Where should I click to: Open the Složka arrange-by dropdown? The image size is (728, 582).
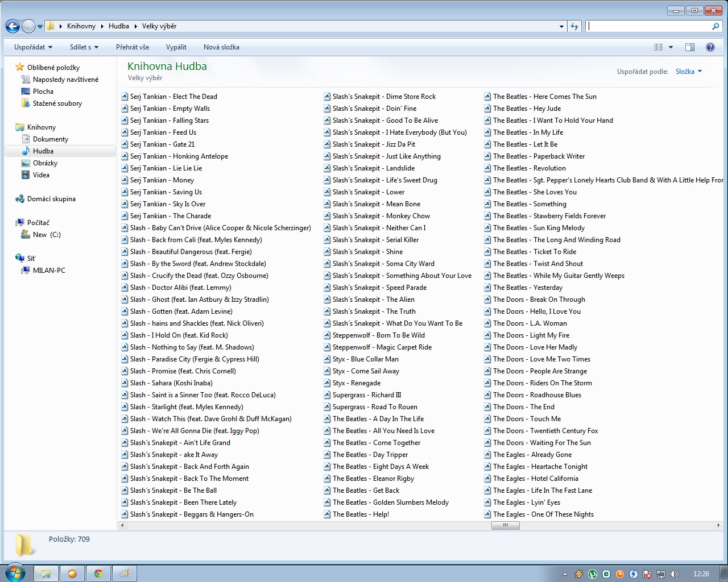688,72
